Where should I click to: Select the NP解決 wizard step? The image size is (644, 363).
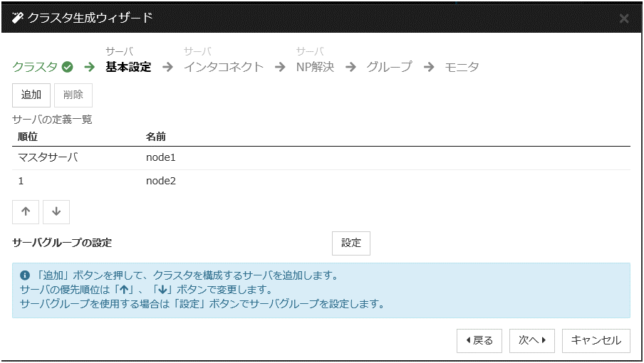(x=315, y=68)
